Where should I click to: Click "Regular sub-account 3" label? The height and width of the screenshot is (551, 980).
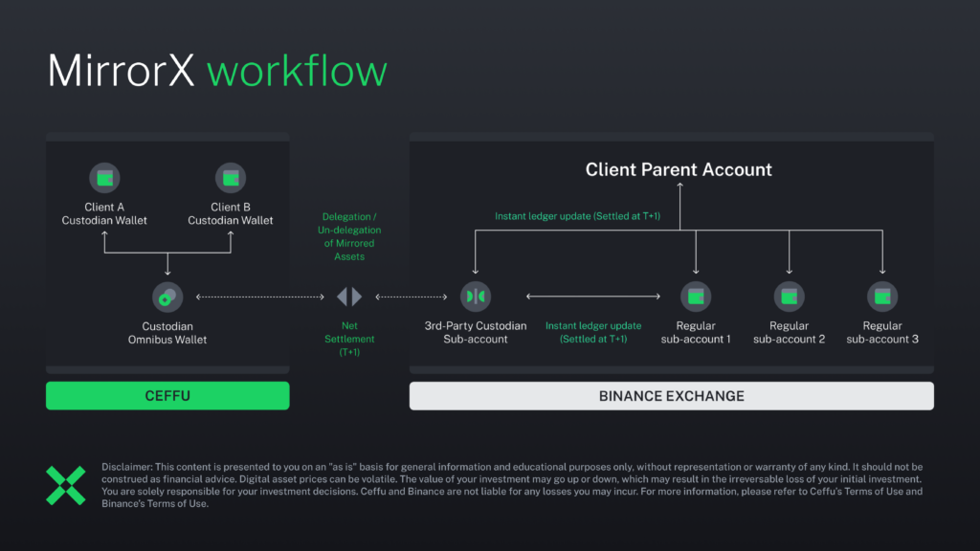[882, 332]
